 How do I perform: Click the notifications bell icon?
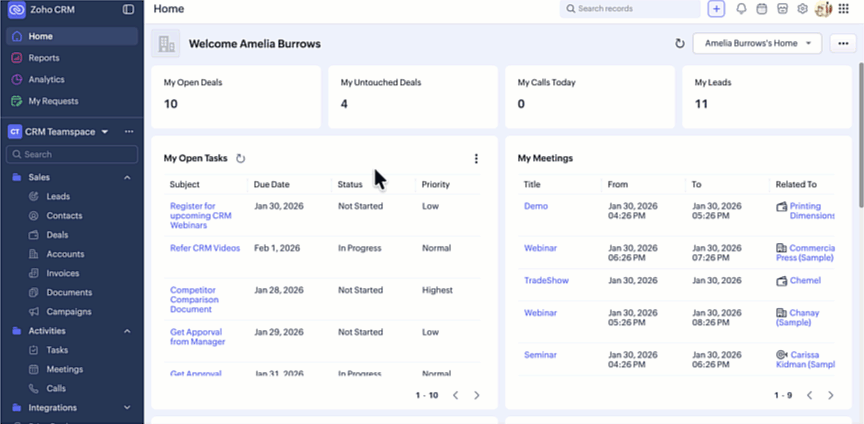741,9
